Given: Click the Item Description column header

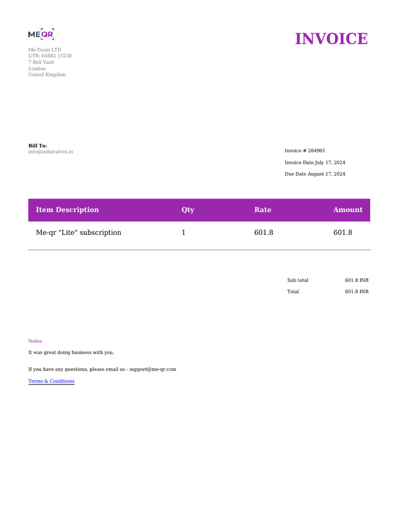Looking at the screenshot, I should pos(67,210).
